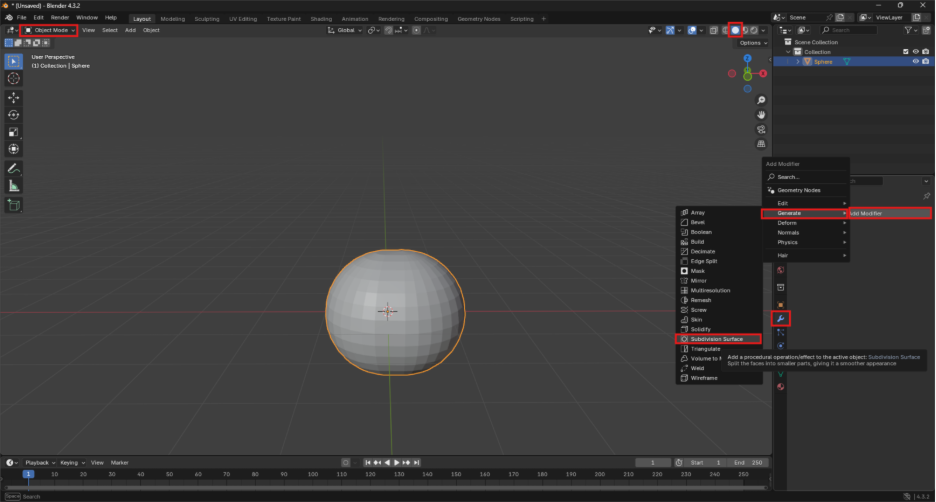Click the zoom magnifier viewport gizmo
936x502 pixels.
click(x=761, y=101)
